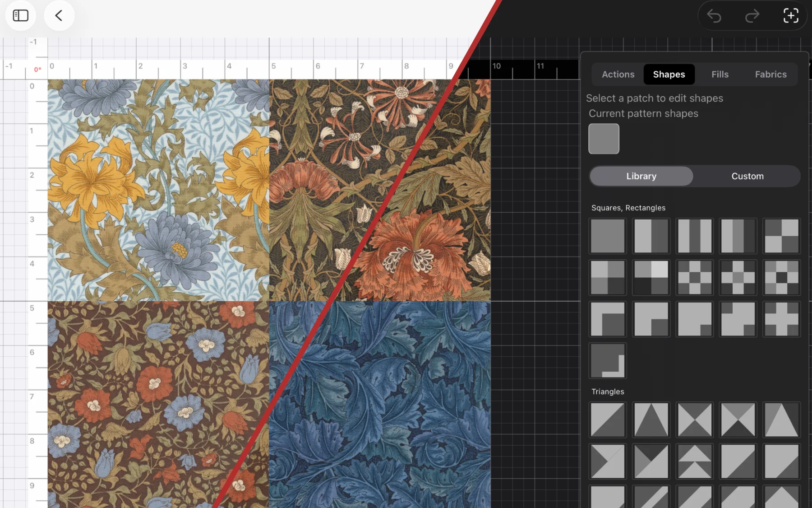This screenshot has height=508, width=812.
Task: Select the tall light triangle on dark shape
Action: [x=782, y=420]
